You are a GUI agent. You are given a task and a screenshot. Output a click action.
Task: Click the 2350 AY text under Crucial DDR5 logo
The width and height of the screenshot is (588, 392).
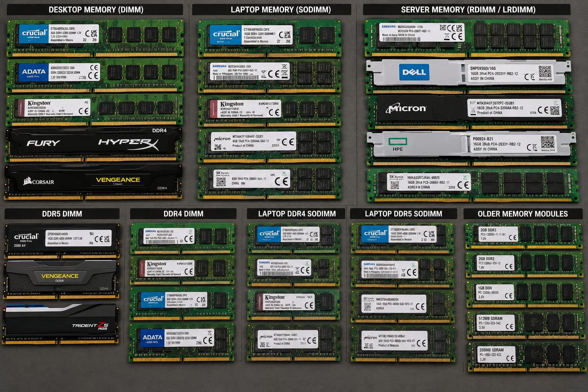point(20,245)
